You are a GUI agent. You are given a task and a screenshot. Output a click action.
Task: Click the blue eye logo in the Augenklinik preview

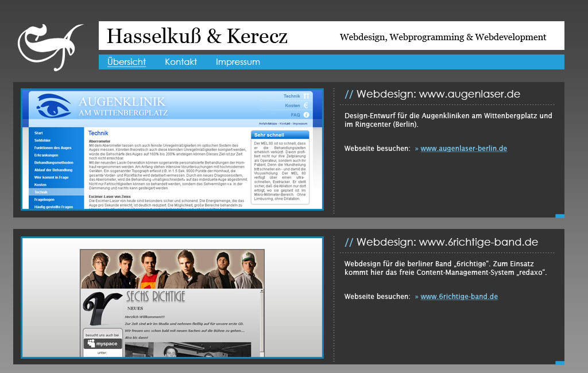click(53, 106)
